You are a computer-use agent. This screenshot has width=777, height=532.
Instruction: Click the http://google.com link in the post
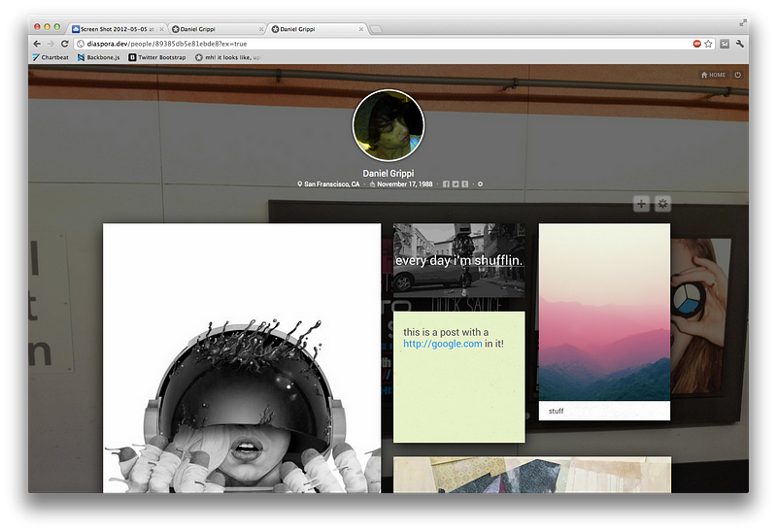tap(443, 344)
